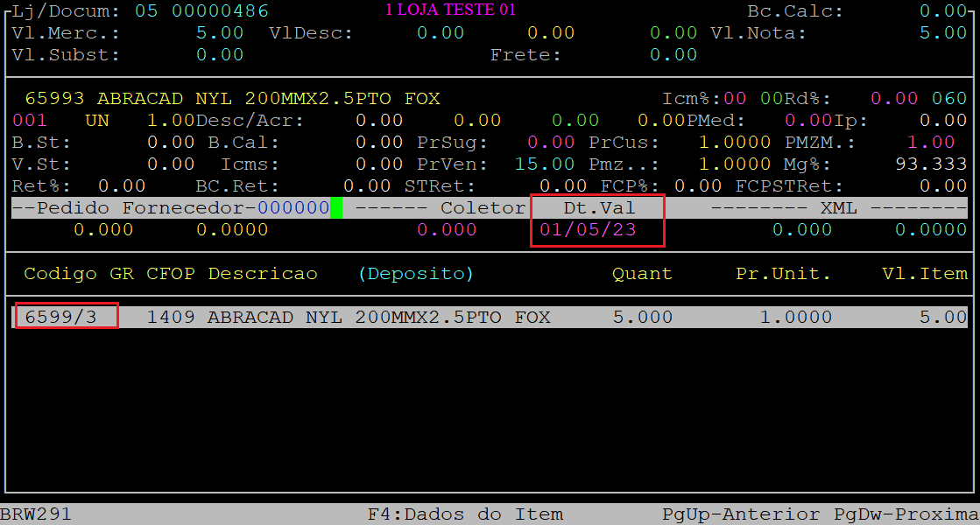Click the document number 00000486
Viewport: 980px width, 525px height.
pos(220,11)
